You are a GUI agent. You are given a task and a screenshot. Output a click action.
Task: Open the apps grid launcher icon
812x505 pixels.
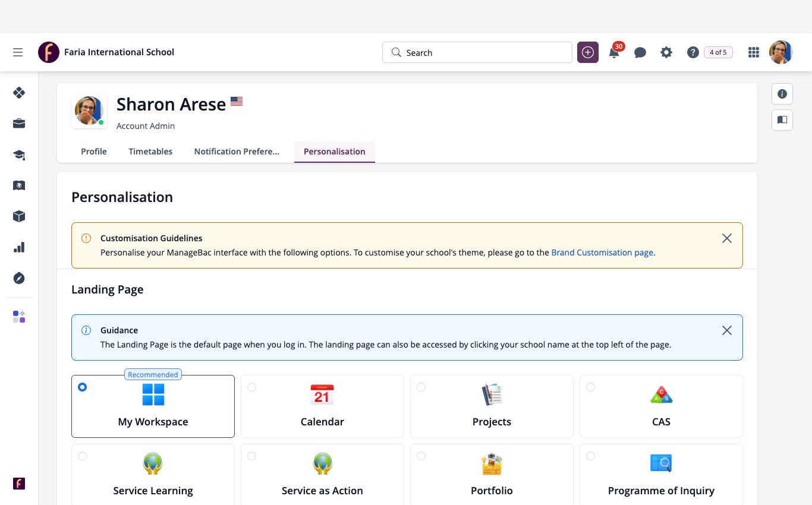(x=754, y=52)
